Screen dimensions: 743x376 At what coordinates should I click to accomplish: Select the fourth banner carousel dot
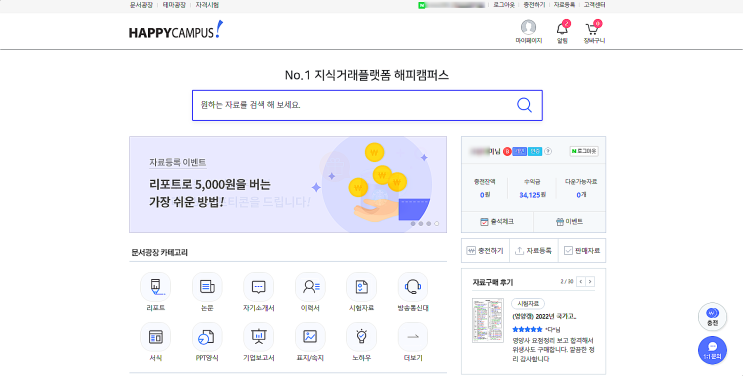436,223
